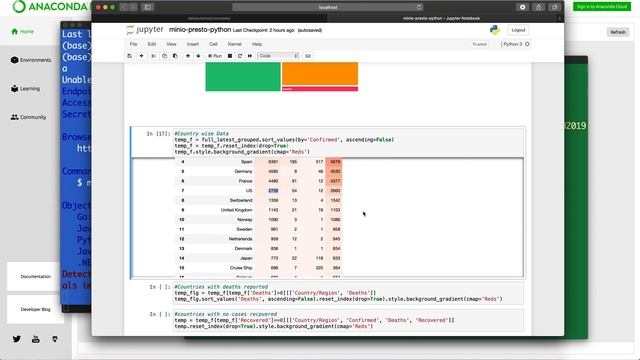Image resolution: width=640 pixels, height=360 pixels.
Task: Click the Cruise Ship row
Action: point(259,268)
